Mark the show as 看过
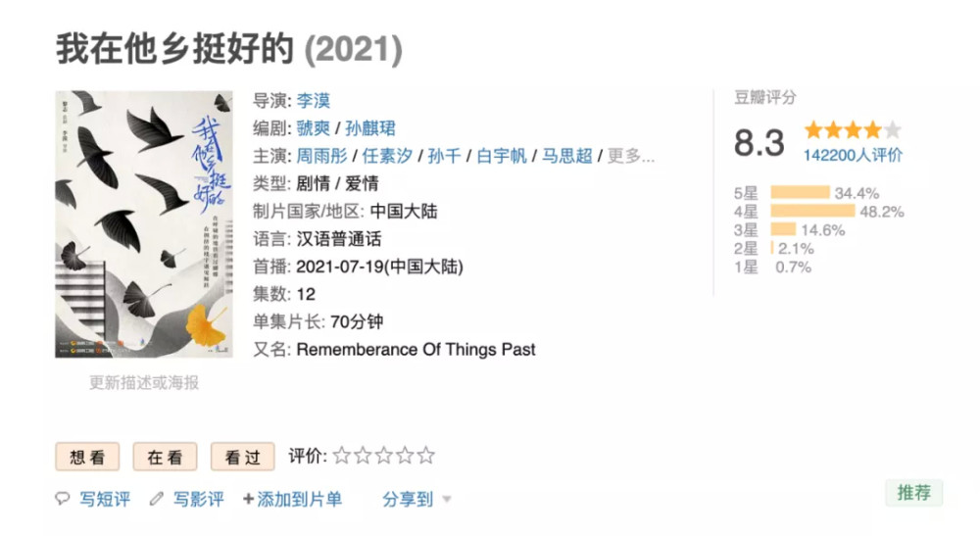The height and width of the screenshot is (536, 980). point(242,457)
